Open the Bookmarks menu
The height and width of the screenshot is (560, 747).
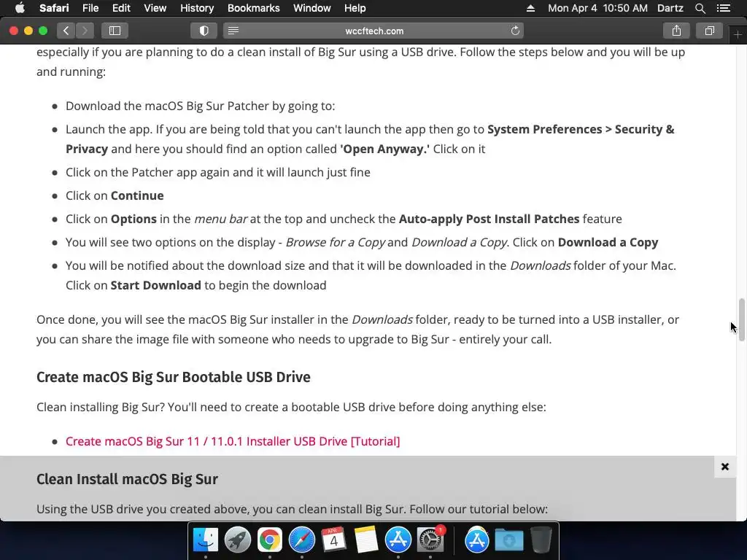(253, 8)
